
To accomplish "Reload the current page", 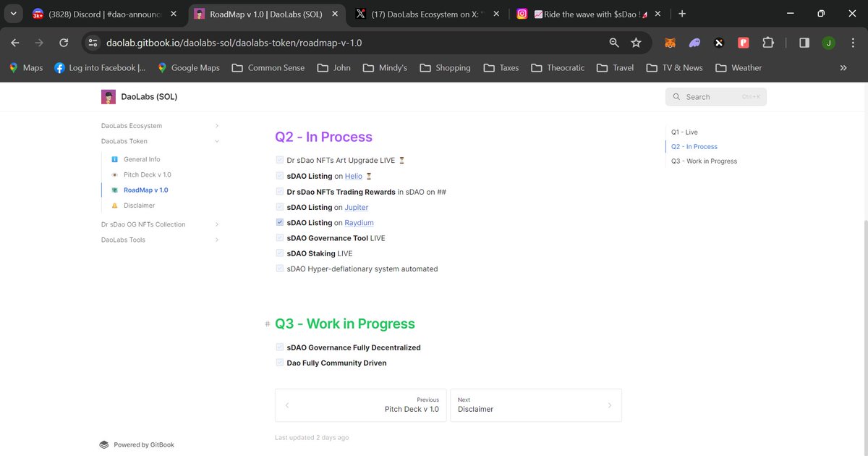I will point(64,43).
